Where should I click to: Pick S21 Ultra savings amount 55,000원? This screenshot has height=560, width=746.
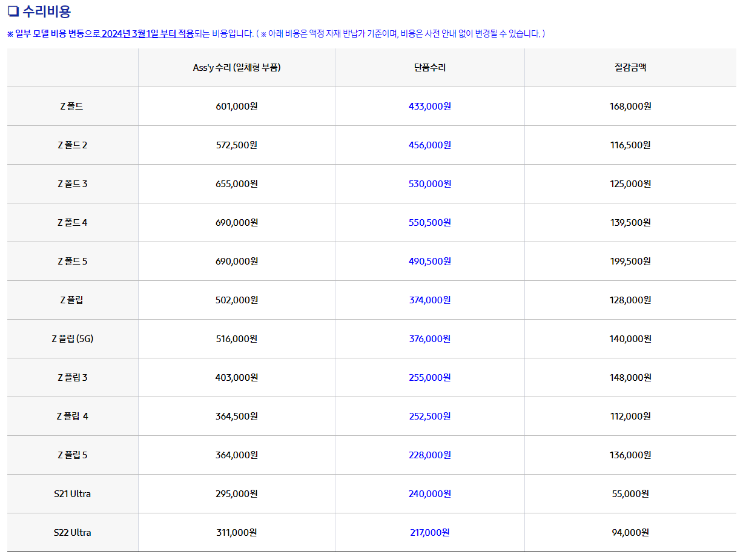(630, 494)
